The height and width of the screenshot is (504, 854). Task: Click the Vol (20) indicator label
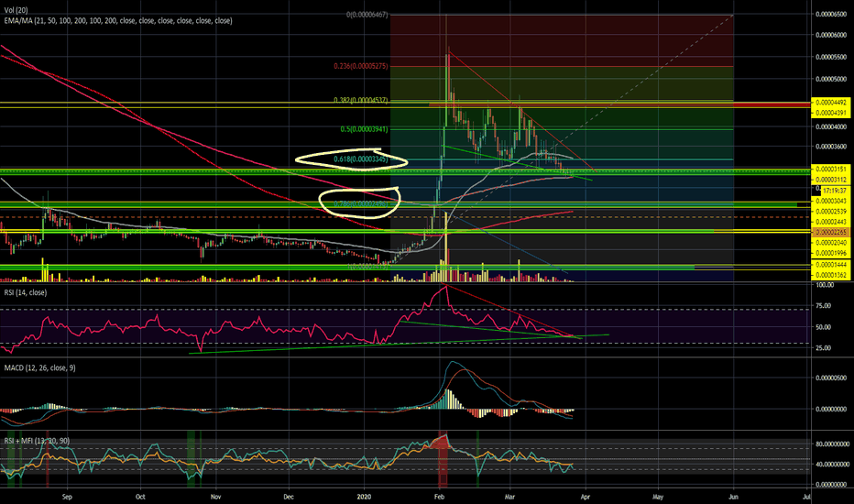tap(16, 10)
